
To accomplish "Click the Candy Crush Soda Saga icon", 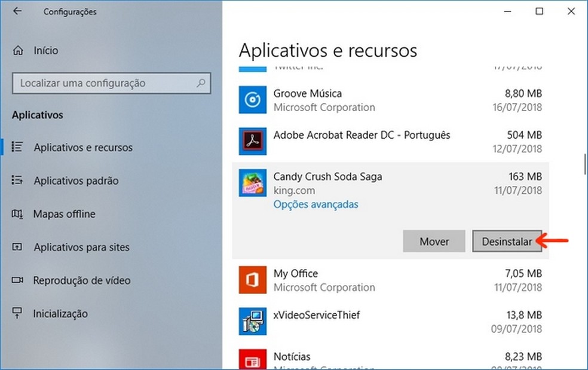I will click(252, 183).
